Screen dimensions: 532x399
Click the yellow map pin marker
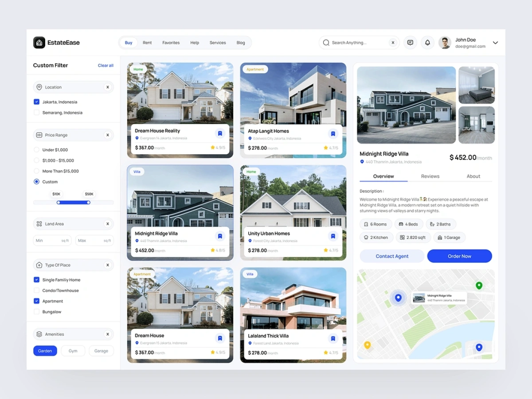367,344
